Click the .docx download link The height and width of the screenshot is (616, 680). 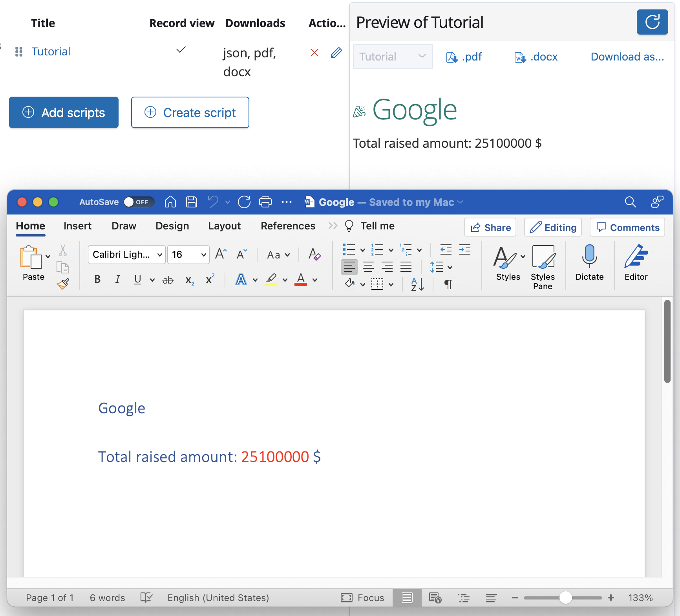[536, 57]
